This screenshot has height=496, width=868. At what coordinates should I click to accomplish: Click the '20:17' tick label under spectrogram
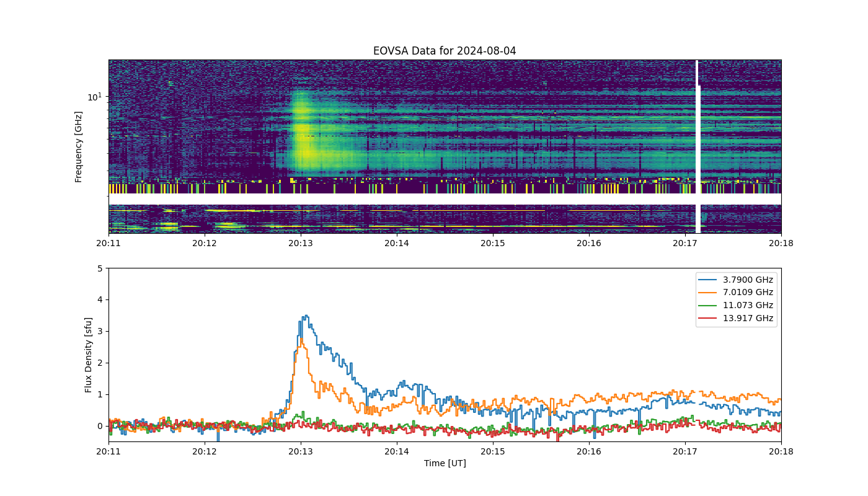tap(685, 244)
